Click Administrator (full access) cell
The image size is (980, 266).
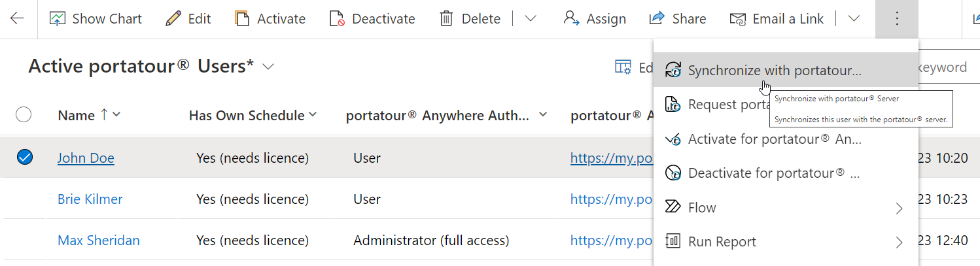(x=430, y=240)
